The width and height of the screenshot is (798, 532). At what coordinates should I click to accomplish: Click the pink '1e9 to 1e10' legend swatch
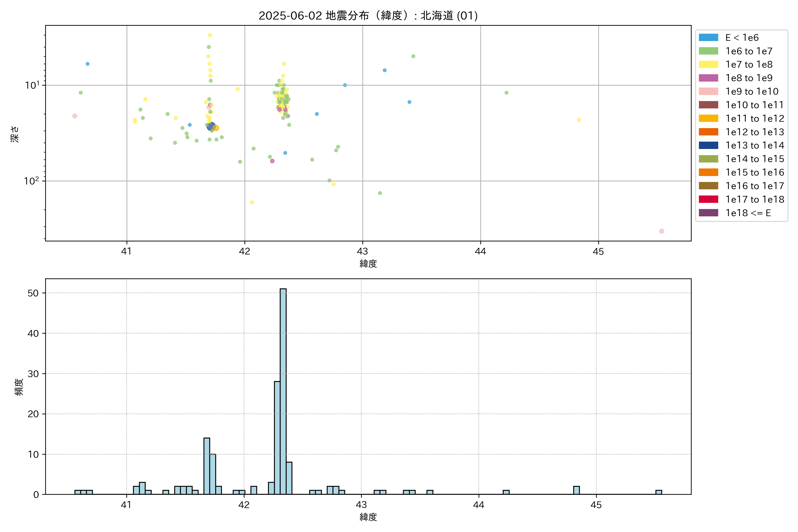click(x=708, y=92)
